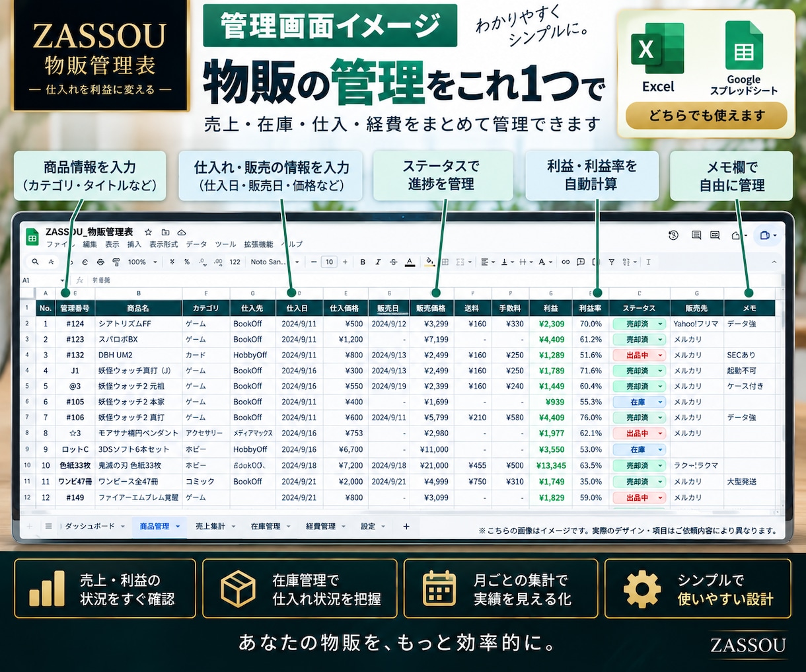The image size is (806, 672).
Task: Decrease font size with minus icon
Action: (314, 262)
